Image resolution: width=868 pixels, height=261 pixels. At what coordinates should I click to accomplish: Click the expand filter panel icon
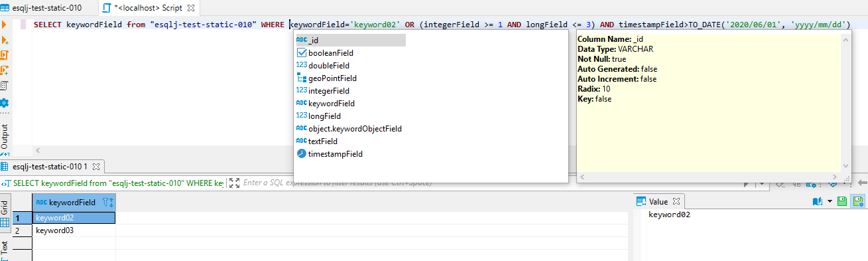click(234, 182)
